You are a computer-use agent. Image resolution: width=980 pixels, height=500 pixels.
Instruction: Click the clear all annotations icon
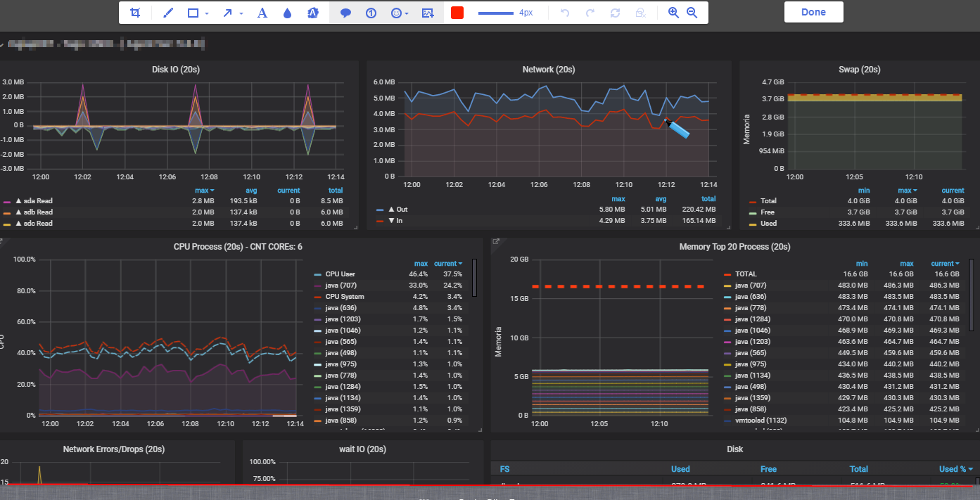tap(640, 13)
